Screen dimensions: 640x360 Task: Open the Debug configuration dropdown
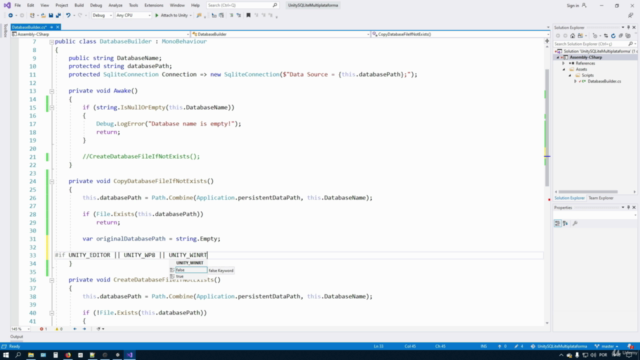(x=102, y=16)
